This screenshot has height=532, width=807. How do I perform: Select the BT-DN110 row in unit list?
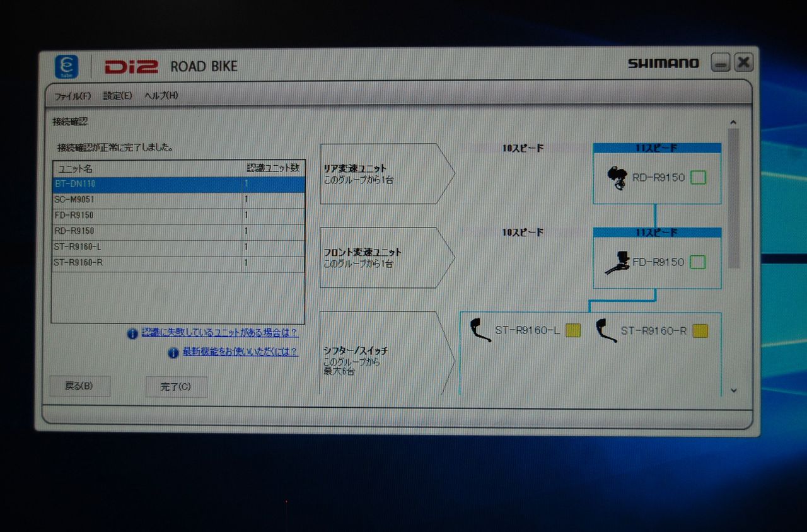pyautogui.click(x=178, y=185)
